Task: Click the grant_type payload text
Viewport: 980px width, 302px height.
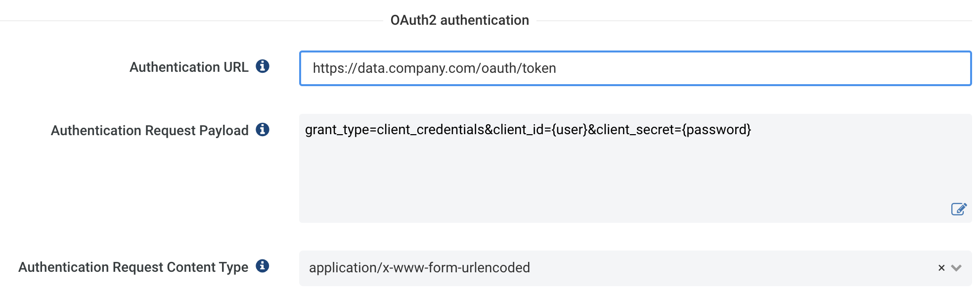Action: coord(528,130)
